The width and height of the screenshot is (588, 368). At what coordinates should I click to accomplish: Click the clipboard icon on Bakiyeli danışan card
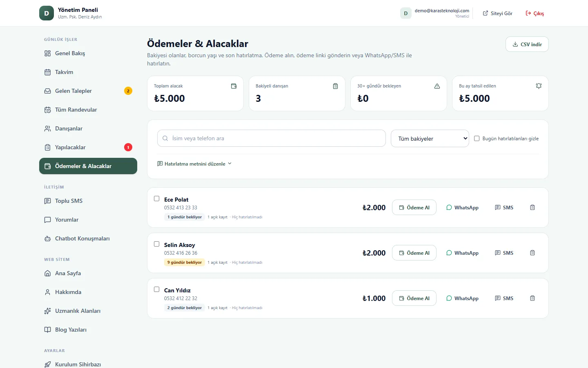[x=336, y=86]
